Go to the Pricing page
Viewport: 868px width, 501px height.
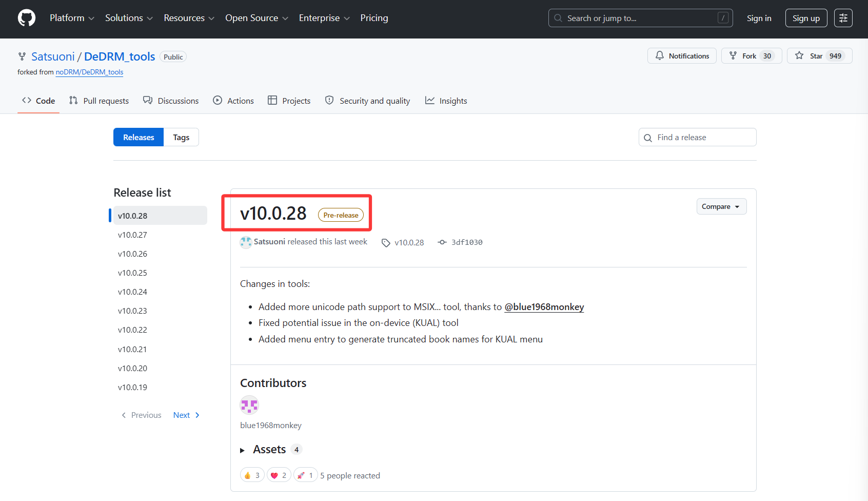[x=374, y=18]
